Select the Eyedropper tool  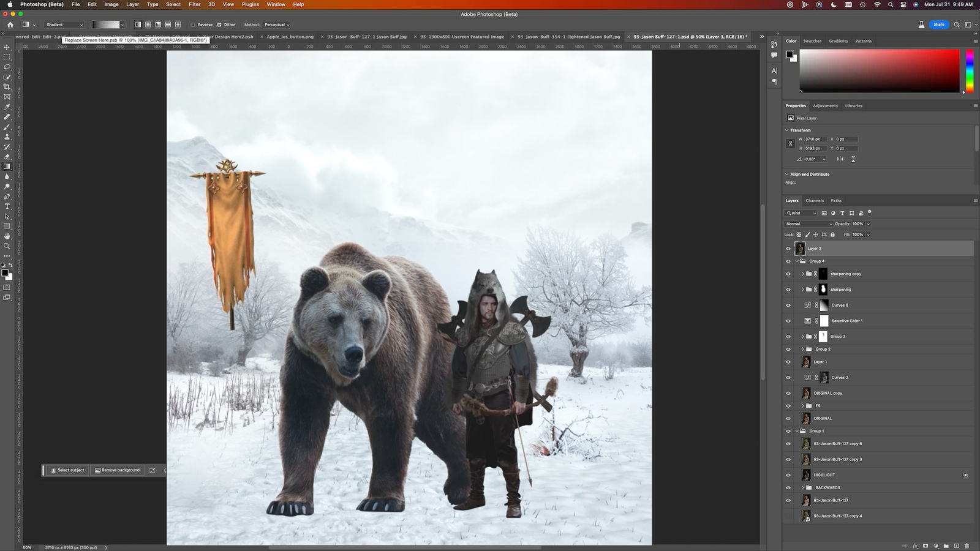pyautogui.click(x=7, y=107)
